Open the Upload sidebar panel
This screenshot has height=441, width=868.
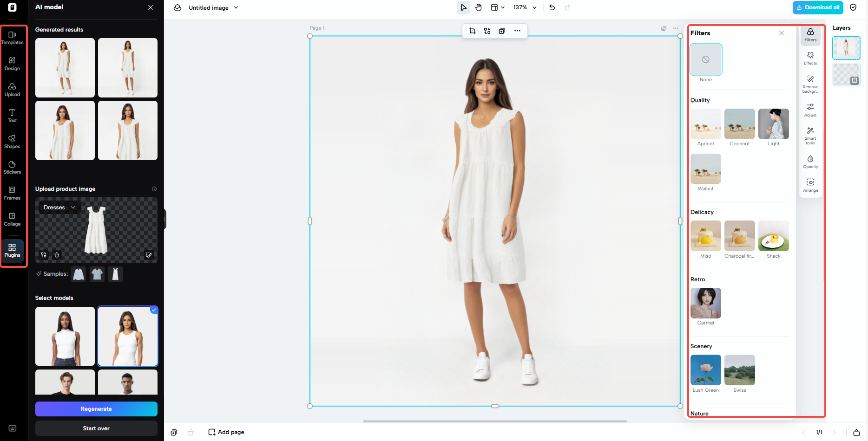[x=13, y=90]
